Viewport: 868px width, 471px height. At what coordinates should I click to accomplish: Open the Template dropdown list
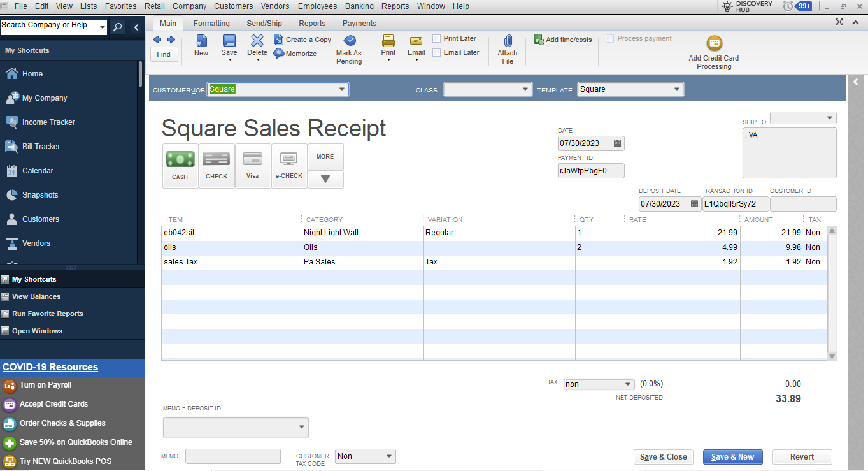click(x=676, y=89)
